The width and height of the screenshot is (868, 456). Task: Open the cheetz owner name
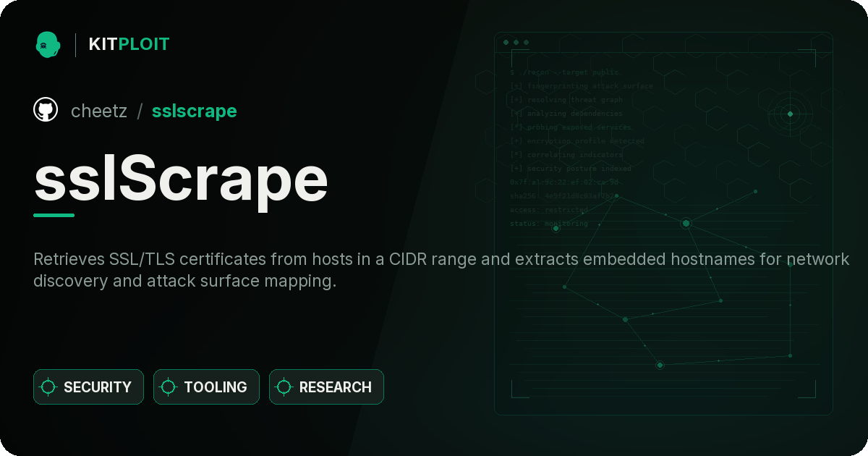click(x=99, y=111)
